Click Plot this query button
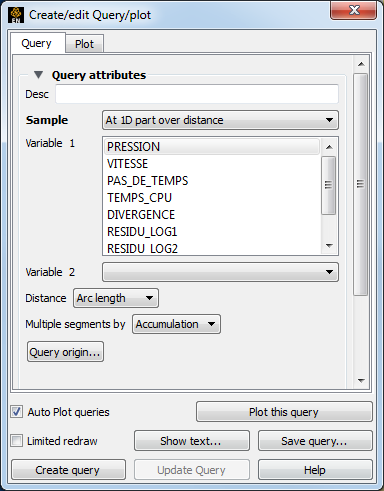384x491 pixels. tap(284, 412)
